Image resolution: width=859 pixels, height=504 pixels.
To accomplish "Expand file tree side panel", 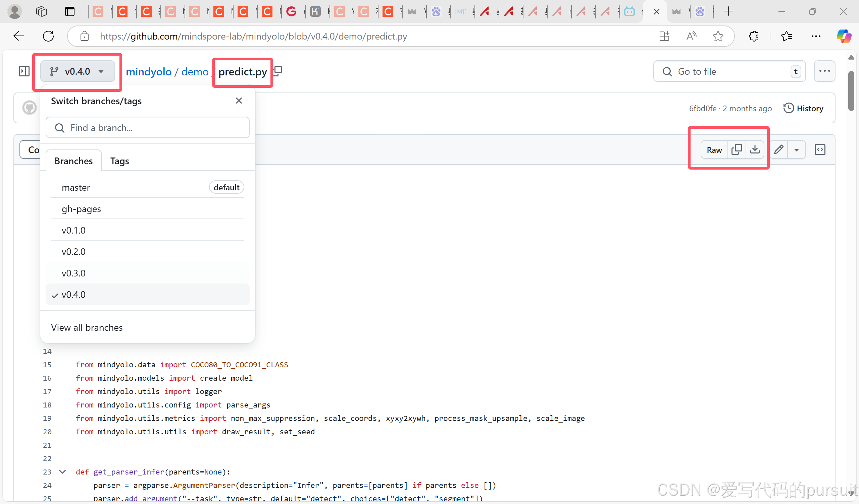I will pyautogui.click(x=24, y=71).
